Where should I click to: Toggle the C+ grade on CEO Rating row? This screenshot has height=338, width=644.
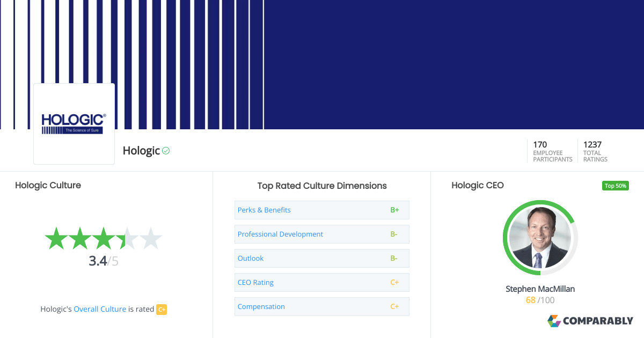point(395,282)
